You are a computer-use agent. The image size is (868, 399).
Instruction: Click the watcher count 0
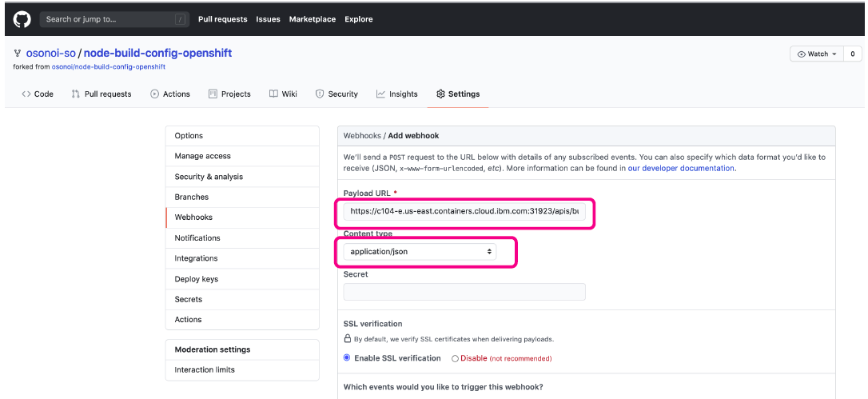[x=853, y=54]
